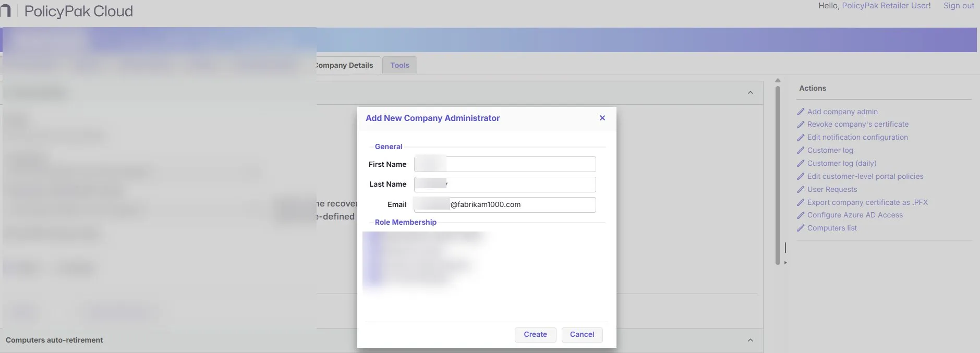Screen dimensions: 980x353
Task: Focus the First Name input field
Action: (505, 164)
